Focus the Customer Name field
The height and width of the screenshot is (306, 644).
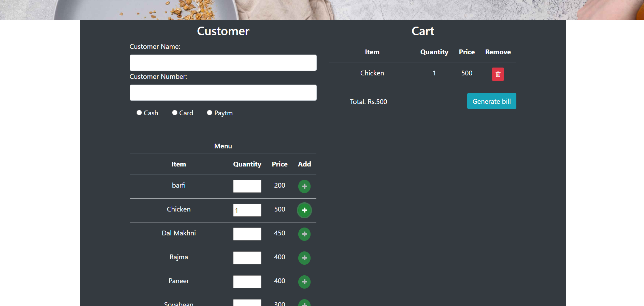tap(223, 63)
